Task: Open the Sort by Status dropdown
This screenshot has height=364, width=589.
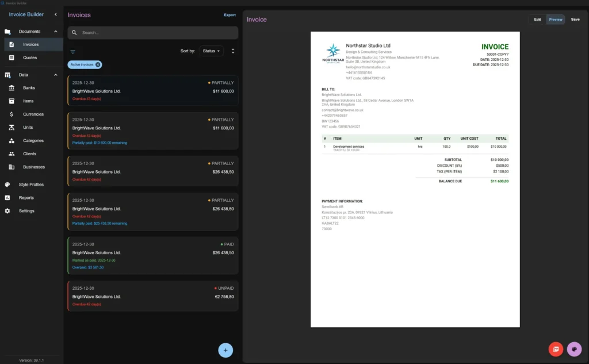Action: [x=211, y=51]
